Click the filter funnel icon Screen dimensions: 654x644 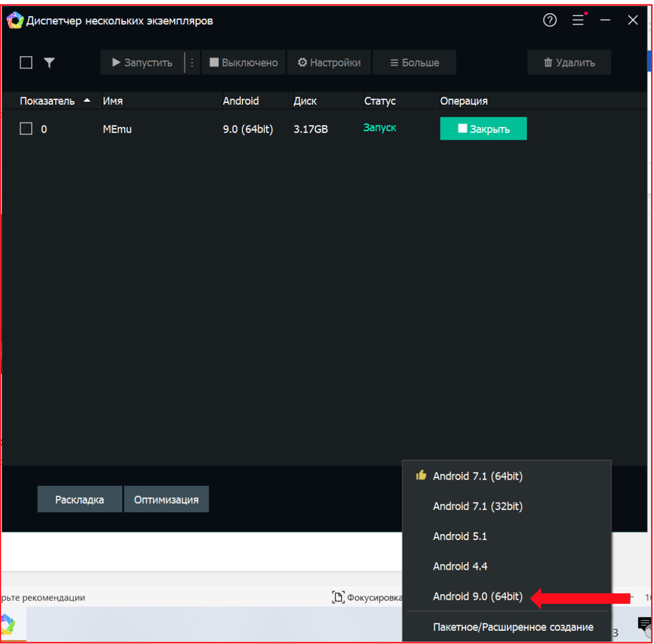[x=49, y=63]
